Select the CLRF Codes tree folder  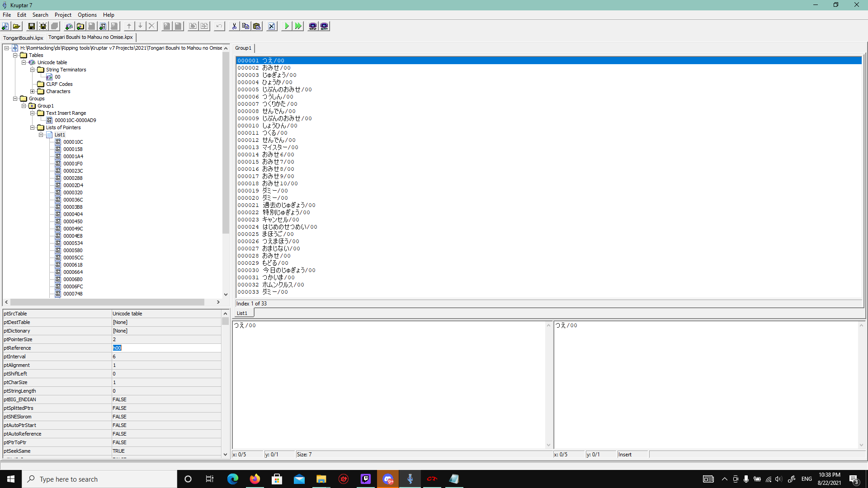tap(59, 84)
